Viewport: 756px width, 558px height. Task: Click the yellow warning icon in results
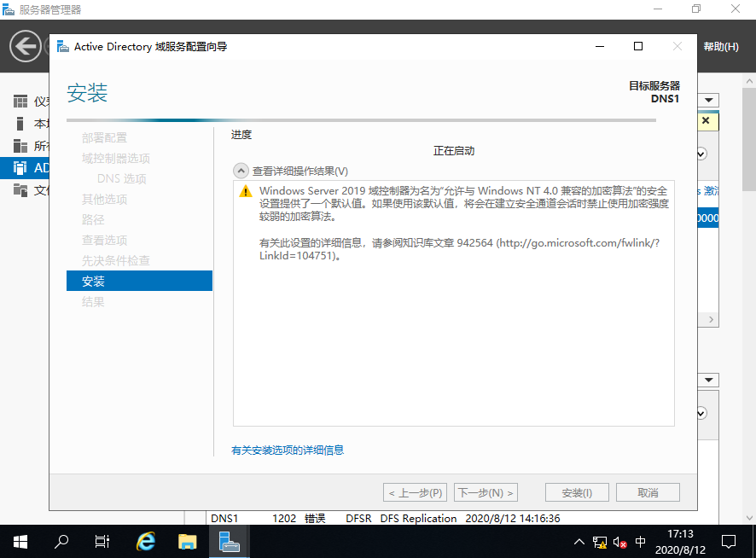click(x=246, y=191)
